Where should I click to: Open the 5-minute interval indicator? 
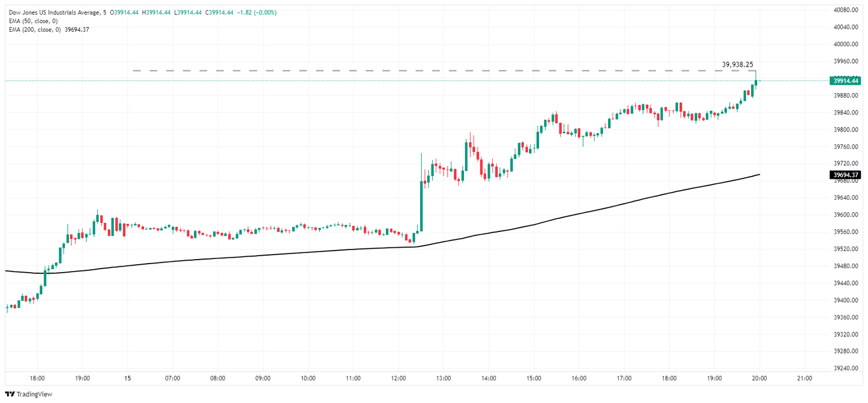click(104, 12)
